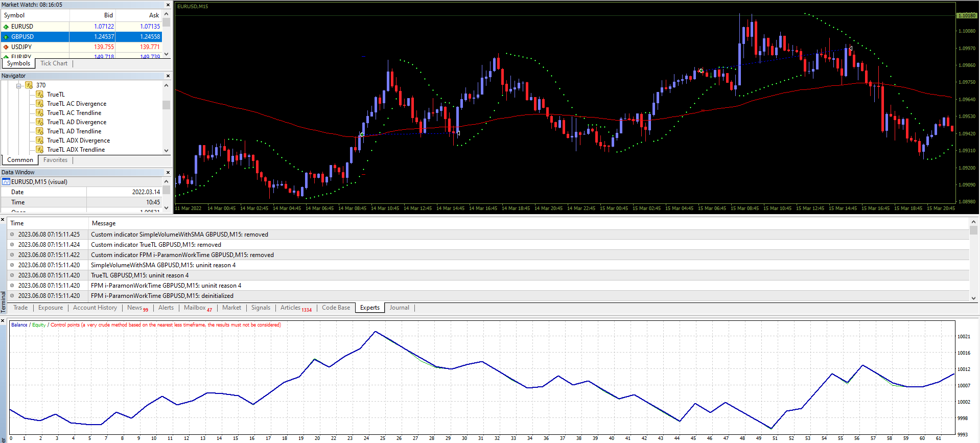Click the TrueTL ADX Trendline indicator icon

click(39, 150)
